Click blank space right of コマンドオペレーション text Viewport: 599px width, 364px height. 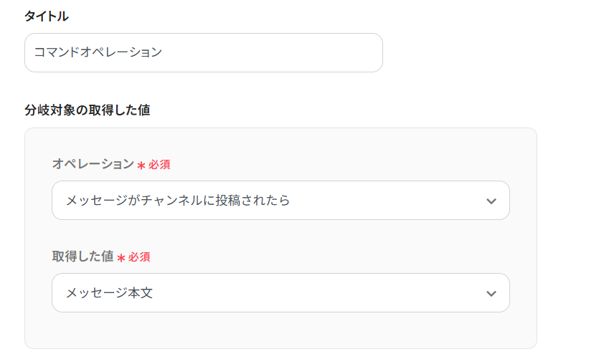click(287, 52)
